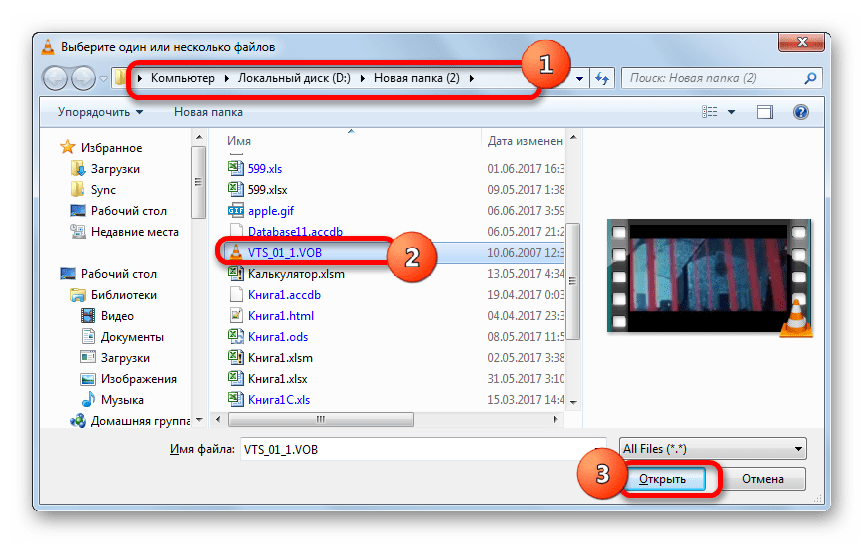
Task: Click the VLC cone icon of VTS_01_1.VOB
Action: point(236,252)
